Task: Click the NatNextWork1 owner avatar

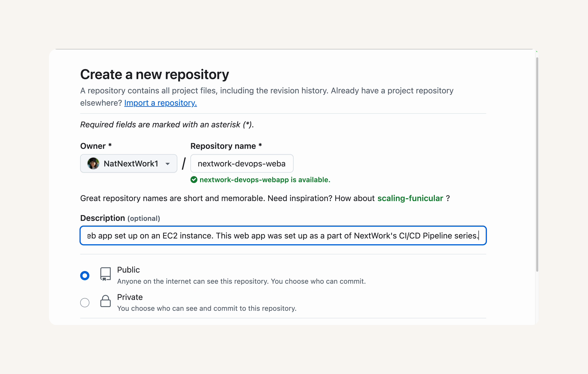Action: (93, 163)
